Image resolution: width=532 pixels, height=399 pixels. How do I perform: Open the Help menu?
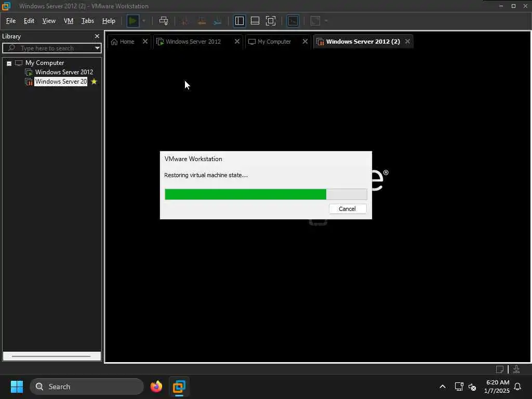(x=109, y=21)
